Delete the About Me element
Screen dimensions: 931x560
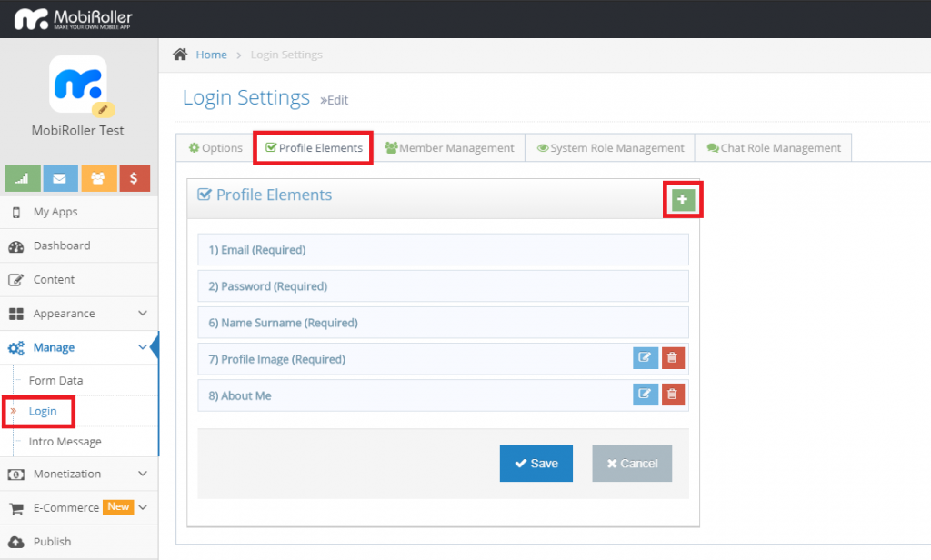point(673,395)
